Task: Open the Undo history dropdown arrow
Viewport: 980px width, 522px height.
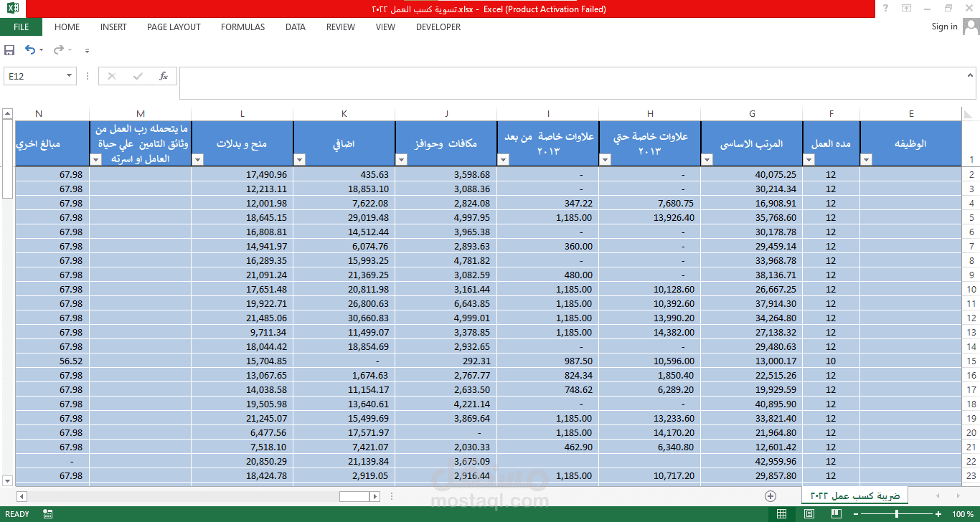Action: point(41,50)
